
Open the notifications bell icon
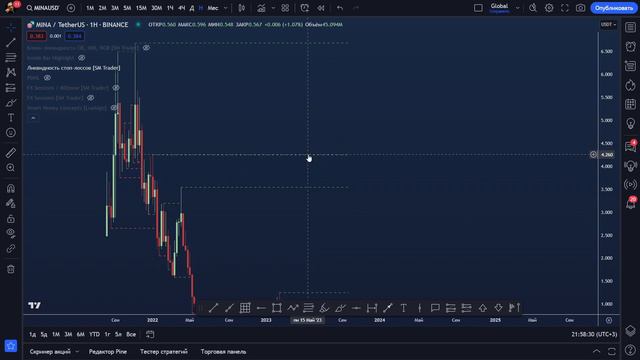[x=631, y=203]
